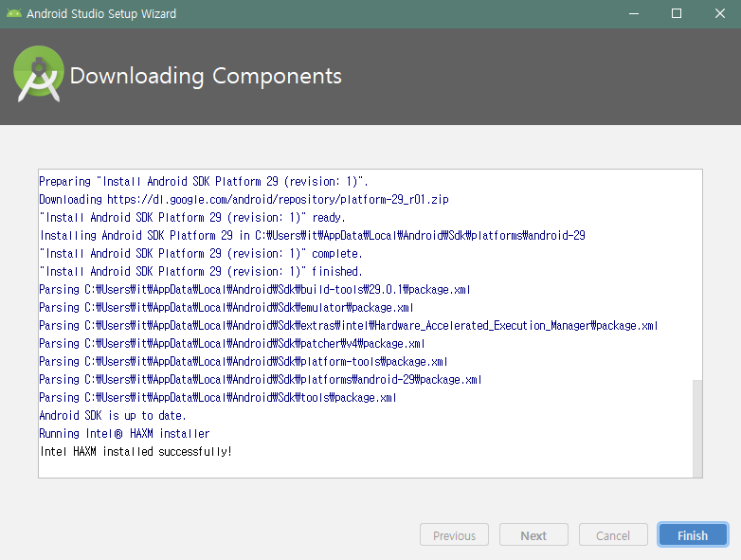The width and height of the screenshot is (741, 560).
Task: Click the Parsing Hardware_Accelerated_Execution_Manager line
Action: tap(349, 325)
